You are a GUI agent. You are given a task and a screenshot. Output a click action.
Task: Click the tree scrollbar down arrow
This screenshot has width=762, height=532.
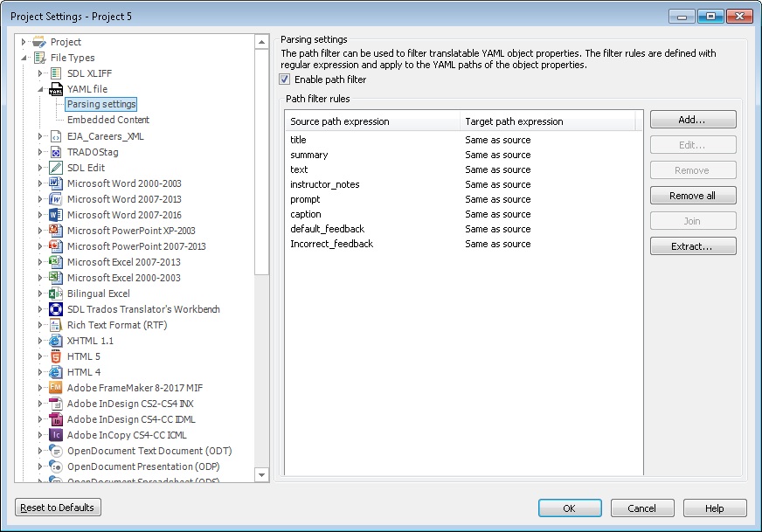tap(261, 474)
